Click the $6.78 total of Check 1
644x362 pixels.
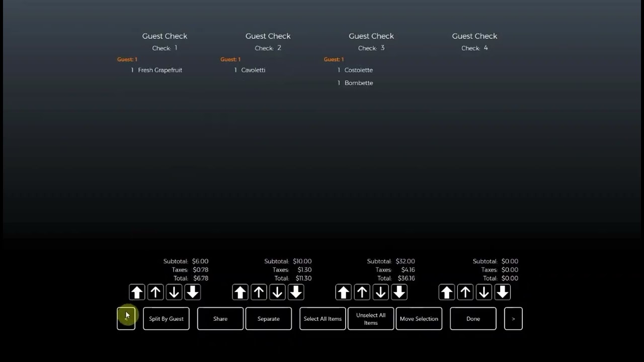[x=201, y=278]
